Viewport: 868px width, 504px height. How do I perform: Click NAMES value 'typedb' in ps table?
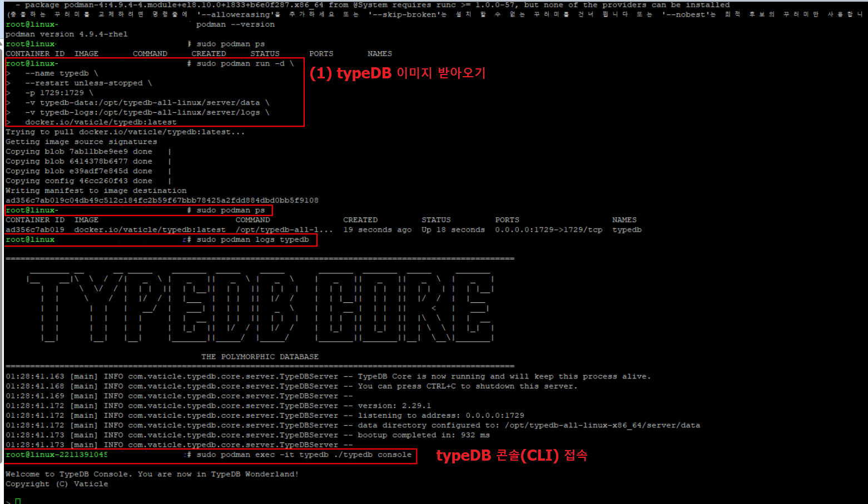[627, 230]
